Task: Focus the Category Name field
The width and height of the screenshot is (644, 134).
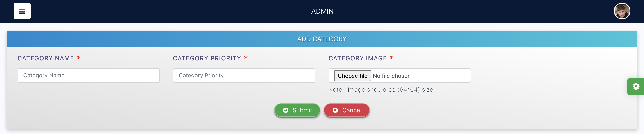Action: [89, 76]
